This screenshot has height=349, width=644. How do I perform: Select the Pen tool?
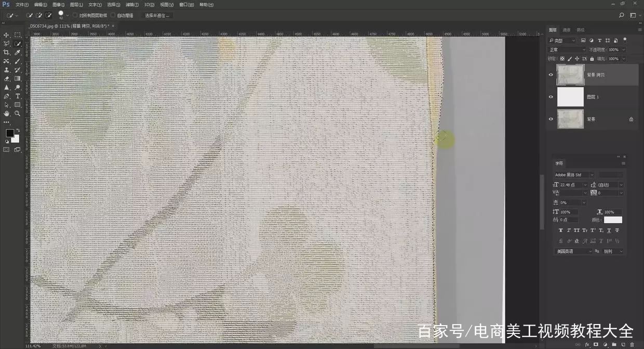tap(6, 96)
